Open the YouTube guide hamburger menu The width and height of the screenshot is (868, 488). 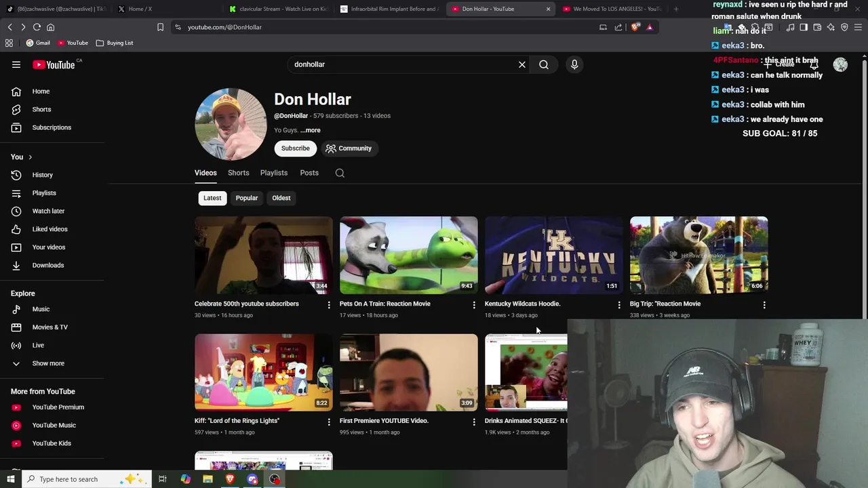(x=16, y=64)
